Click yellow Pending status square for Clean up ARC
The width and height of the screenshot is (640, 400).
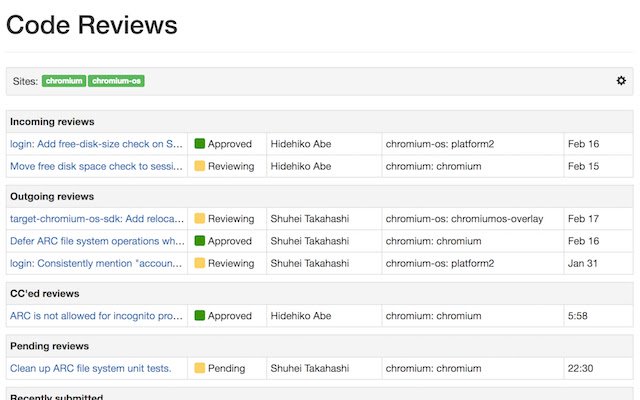tap(200, 368)
